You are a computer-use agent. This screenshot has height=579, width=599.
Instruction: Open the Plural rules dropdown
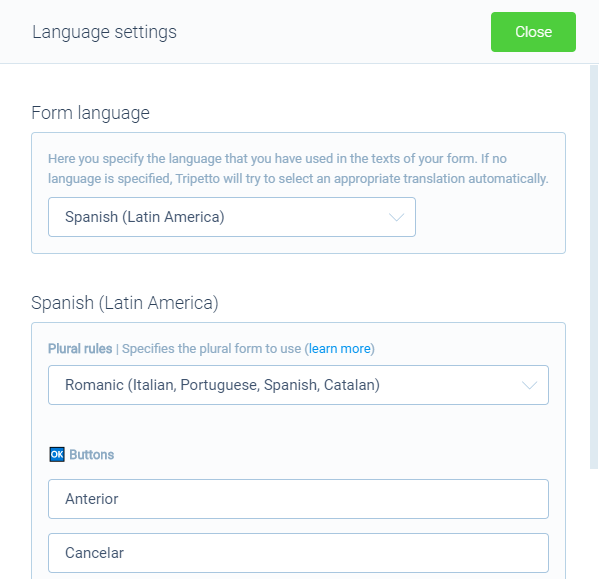coord(298,385)
